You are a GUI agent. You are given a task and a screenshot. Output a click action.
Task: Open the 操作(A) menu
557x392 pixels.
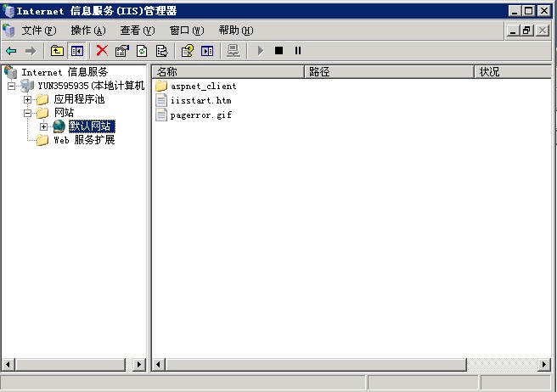tap(88, 31)
